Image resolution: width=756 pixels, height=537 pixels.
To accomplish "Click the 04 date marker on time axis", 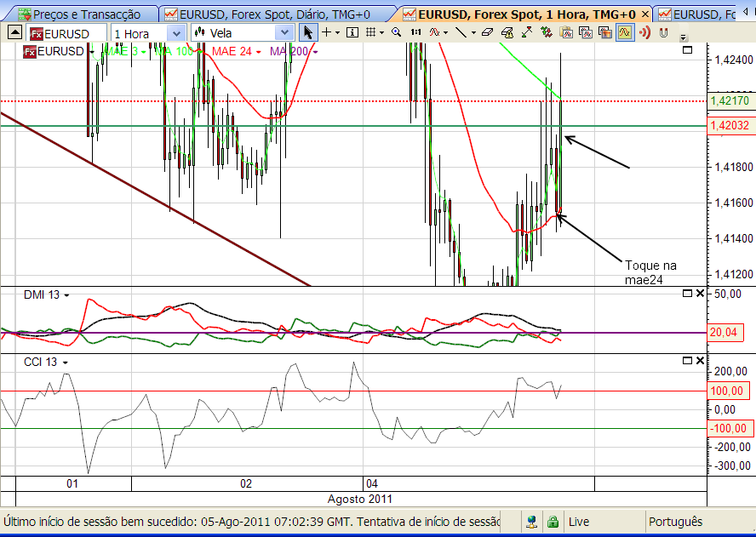I will tap(372, 483).
